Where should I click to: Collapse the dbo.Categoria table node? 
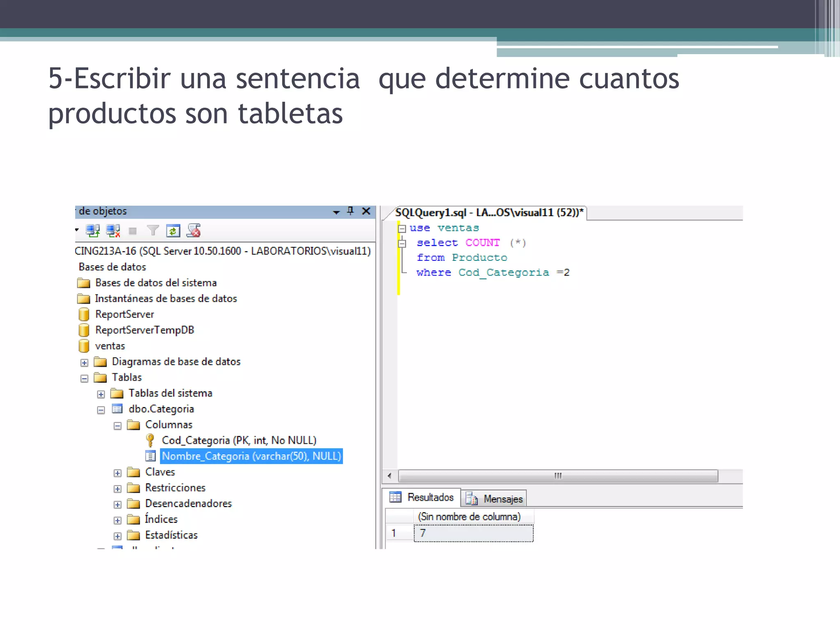[x=101, y=410]
